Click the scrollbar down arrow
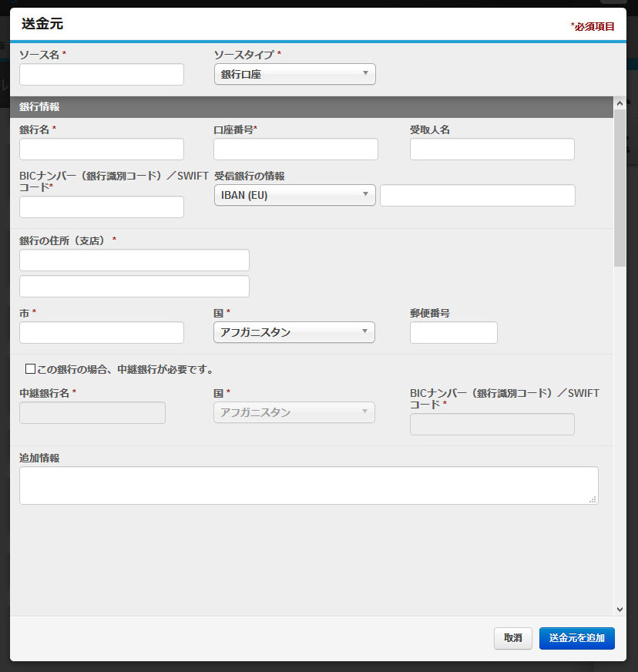 point(620,609)
